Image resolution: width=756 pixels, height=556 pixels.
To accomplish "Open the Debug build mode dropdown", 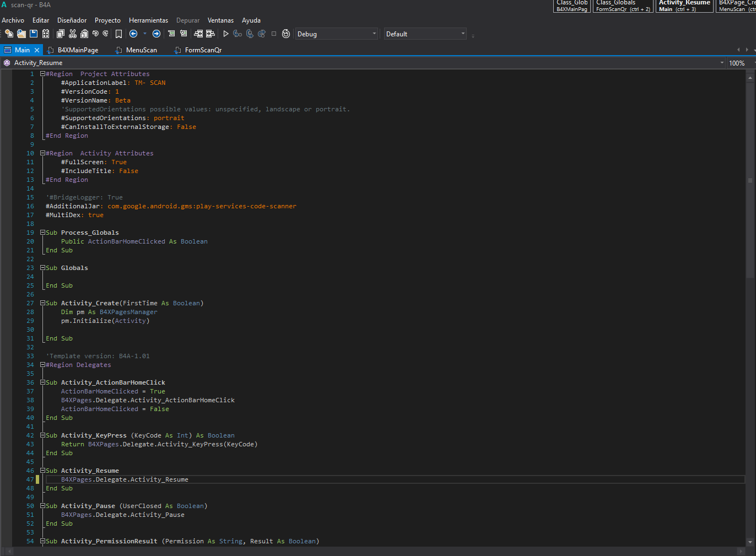I will pos(337,34).
